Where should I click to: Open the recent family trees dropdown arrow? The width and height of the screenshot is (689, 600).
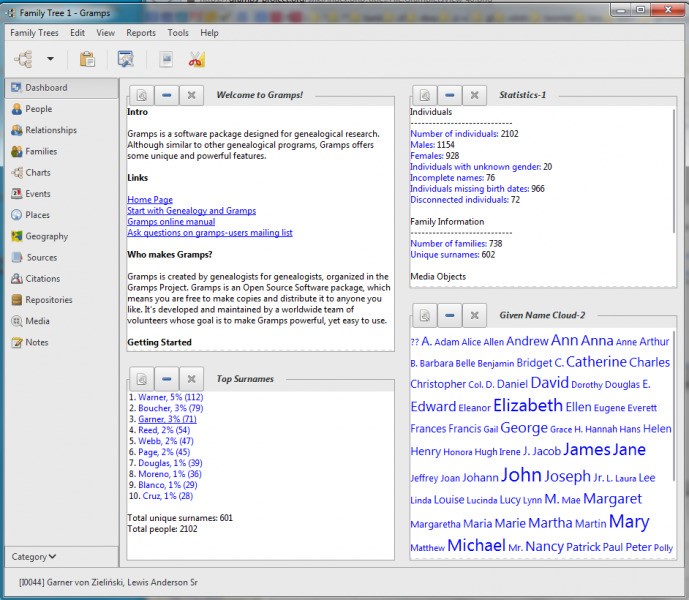(49, 59)
